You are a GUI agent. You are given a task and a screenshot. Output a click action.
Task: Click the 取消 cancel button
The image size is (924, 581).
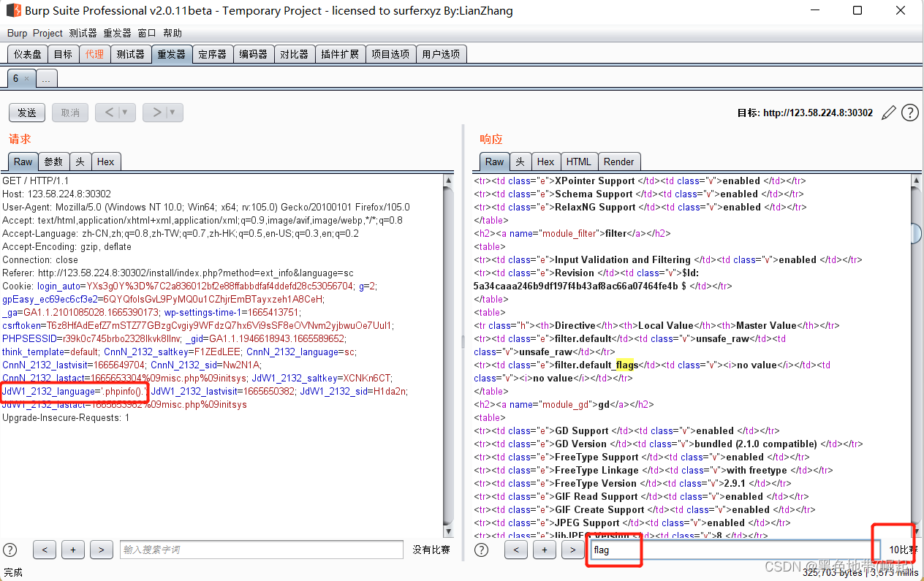[69, 112]
